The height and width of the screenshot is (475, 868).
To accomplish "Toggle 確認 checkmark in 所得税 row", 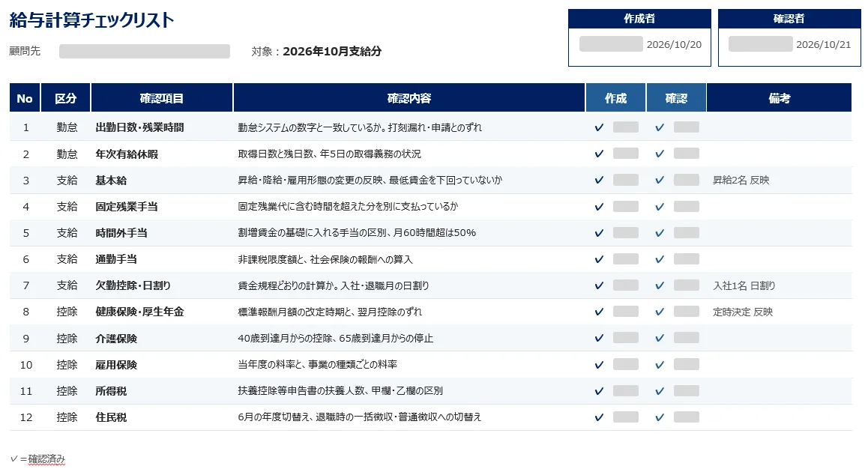I will 660,391.
